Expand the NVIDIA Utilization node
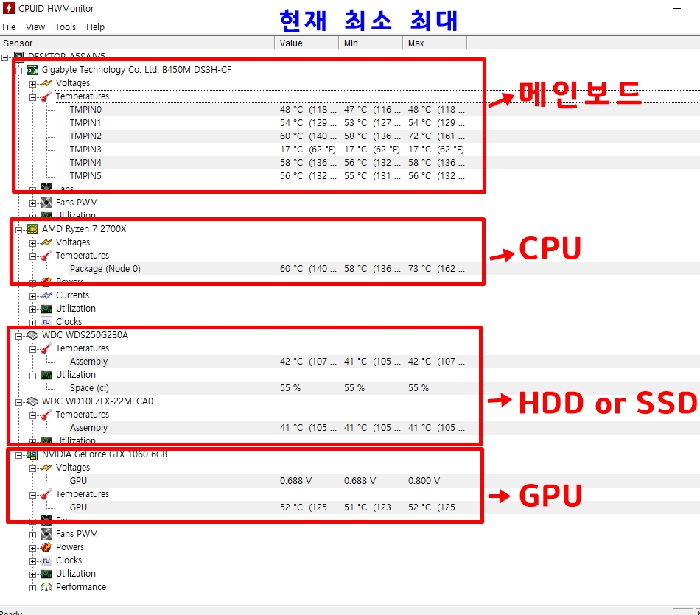This screenshot has height=615, width=700. (32, 574)
